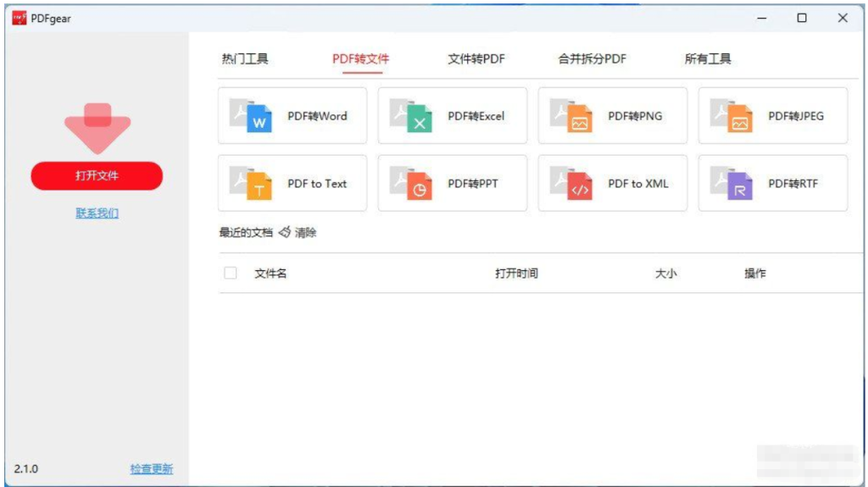Click the 打开时间 column header
The width and height of the screenshot is (868, 487).
pyautogui.click(x=516, y=274)
